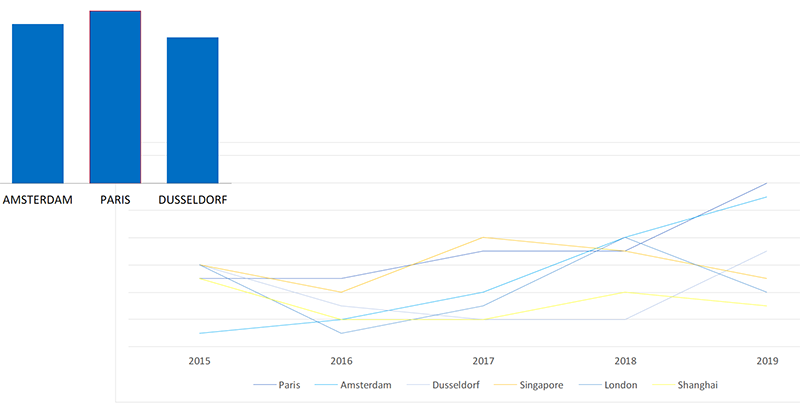This screenshot has height=411, width=800.
Task: Select the AMSTERDAM axis label
Action: click(x=38, y=200)
